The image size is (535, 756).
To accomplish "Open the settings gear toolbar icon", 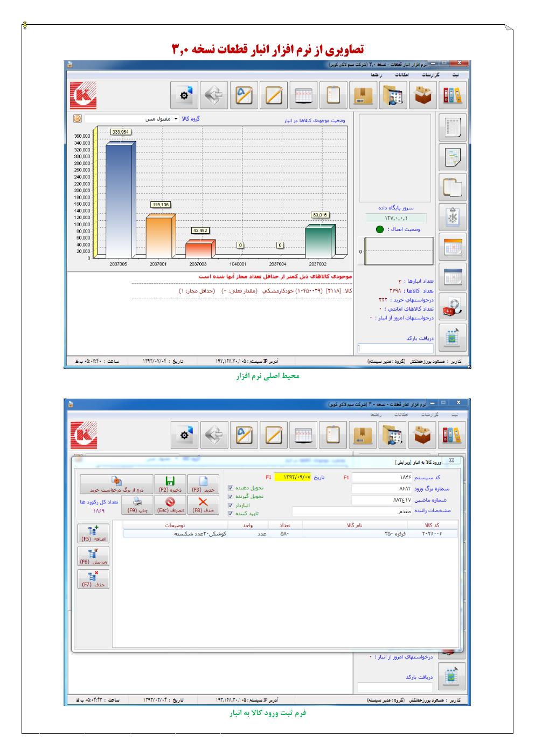I will pos(185,95).
